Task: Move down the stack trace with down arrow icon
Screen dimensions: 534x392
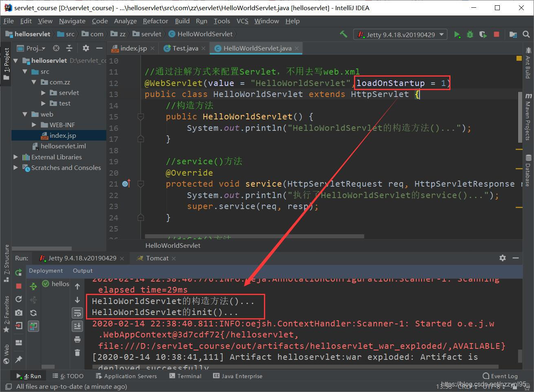Action: coord(77,300)
